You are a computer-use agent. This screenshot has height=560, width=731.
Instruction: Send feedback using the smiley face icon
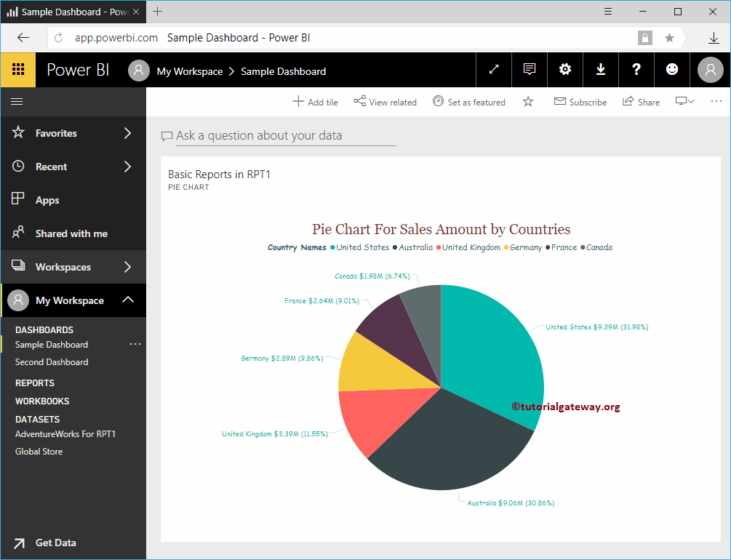(671, 69)
